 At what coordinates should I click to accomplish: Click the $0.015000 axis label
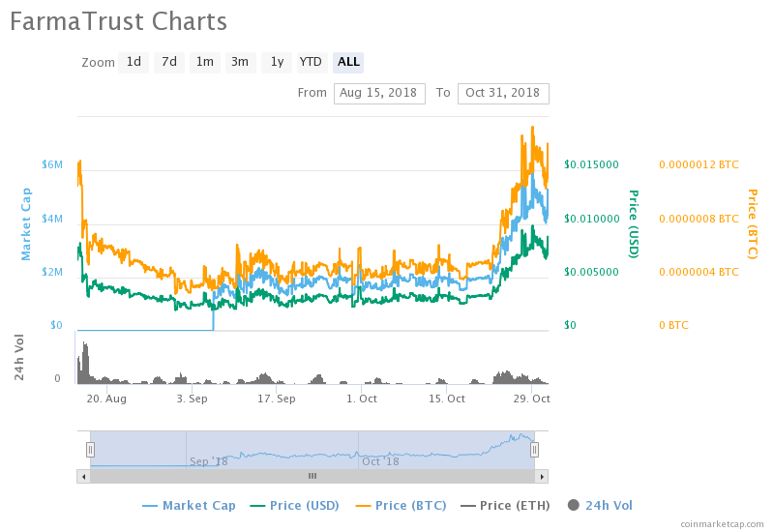[591, 164]
